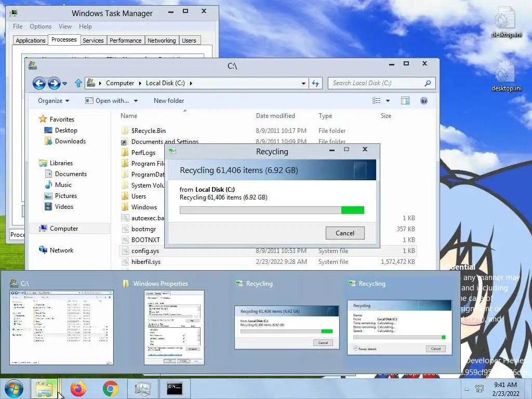Open recent locations dropdown arrow
Image resolution: width=532 pixels, height=399 pixels.
65,84
